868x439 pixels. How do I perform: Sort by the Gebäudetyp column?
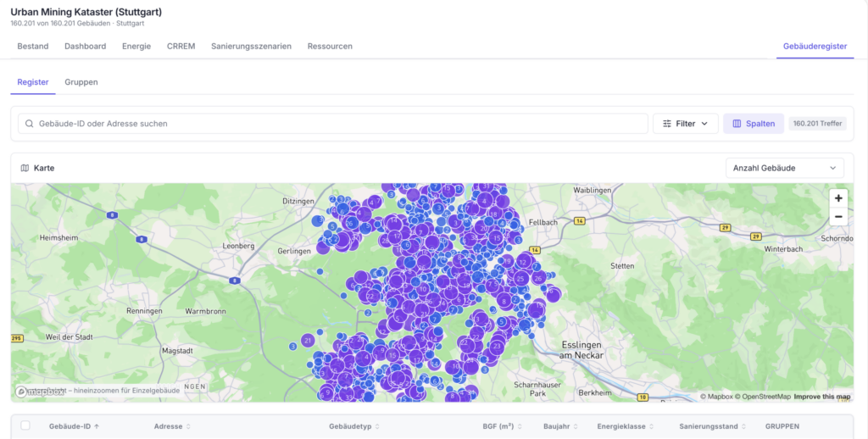click(354, 426)
